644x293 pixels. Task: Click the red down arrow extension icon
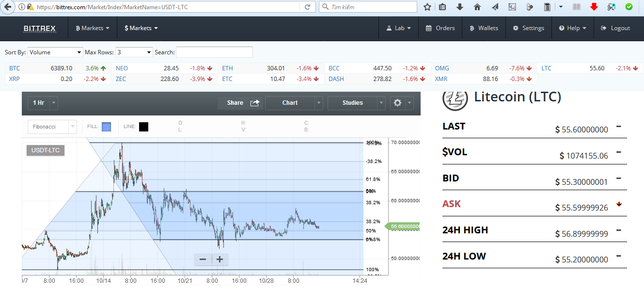point(594,7)
